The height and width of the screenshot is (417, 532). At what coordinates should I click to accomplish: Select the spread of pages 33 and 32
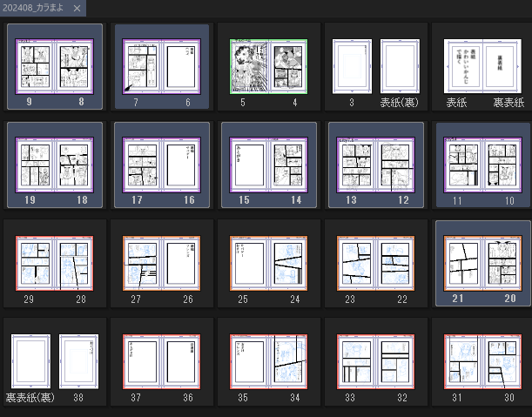tap(375, 361)
